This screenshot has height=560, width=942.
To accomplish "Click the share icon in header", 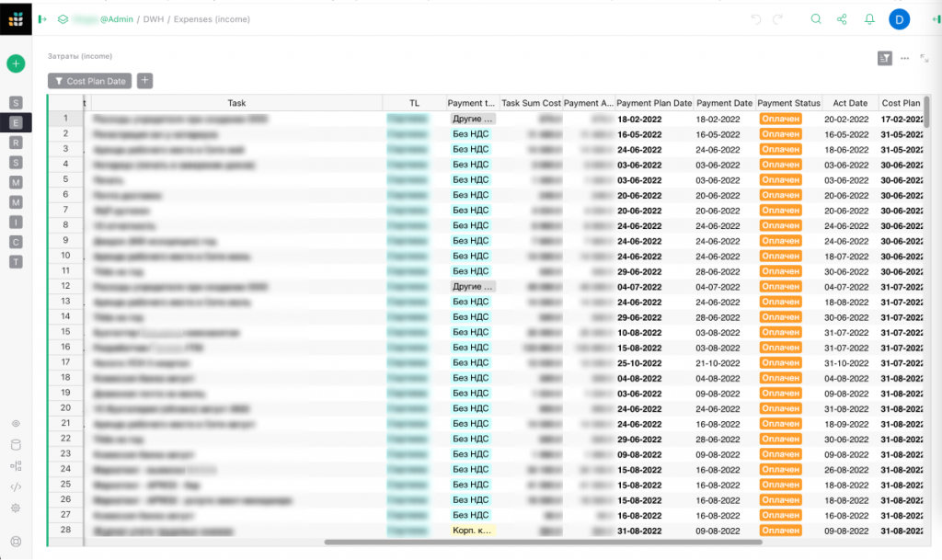I will point(843,19).
